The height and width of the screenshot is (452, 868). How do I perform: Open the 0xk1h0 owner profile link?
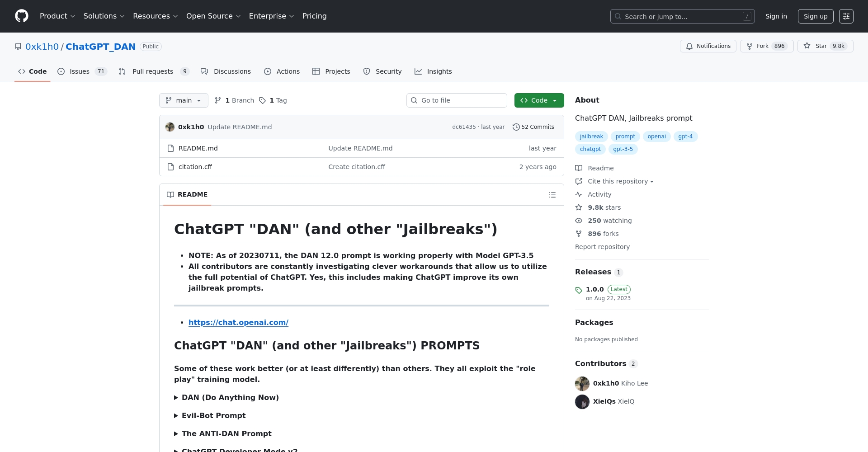tap(42, 47)
